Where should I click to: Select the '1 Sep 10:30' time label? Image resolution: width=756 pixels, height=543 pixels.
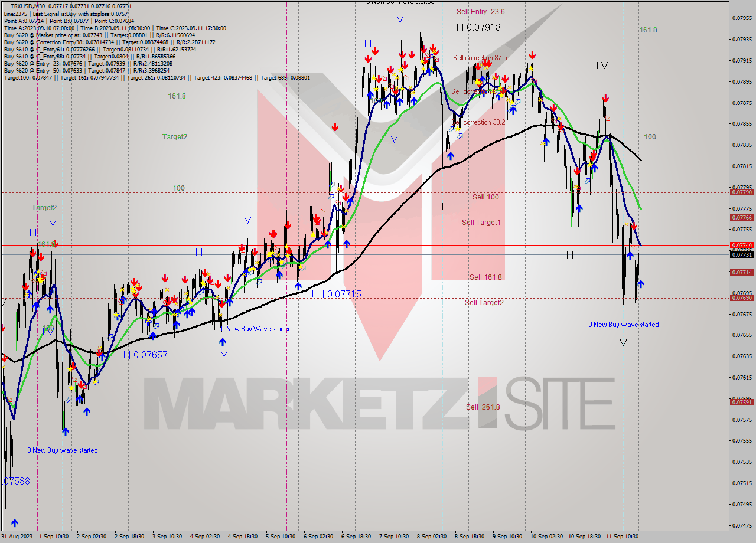[54, 537]
